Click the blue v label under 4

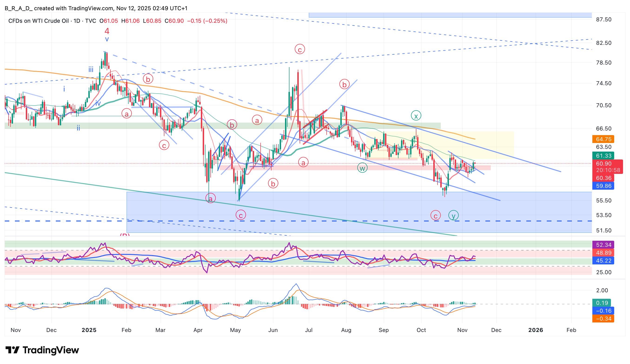(107, 39)
